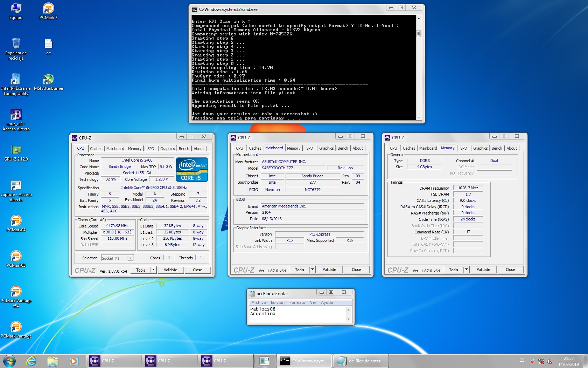Click Core Speed value 4179.98 MHz
Viewport: 588px width, 368px height.
(117, 226)
